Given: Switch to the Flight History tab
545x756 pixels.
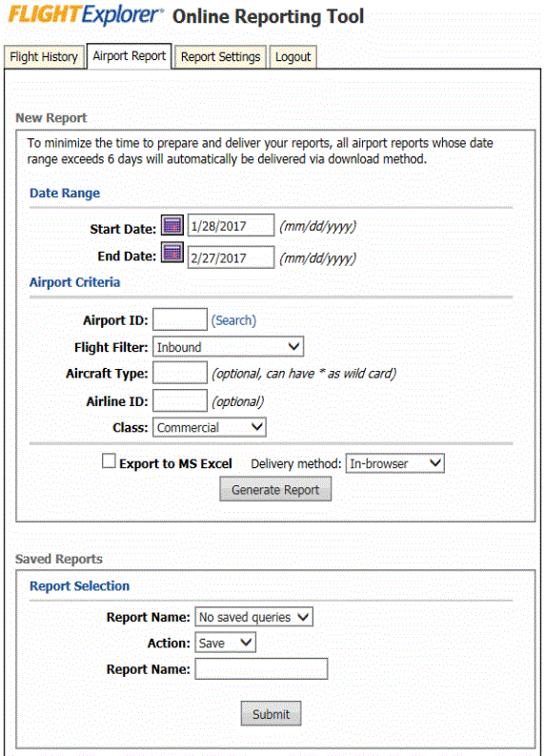Looking at the screenshot, I should coord(44,57).
